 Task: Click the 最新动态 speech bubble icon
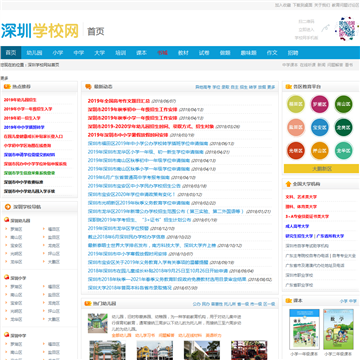88,87
